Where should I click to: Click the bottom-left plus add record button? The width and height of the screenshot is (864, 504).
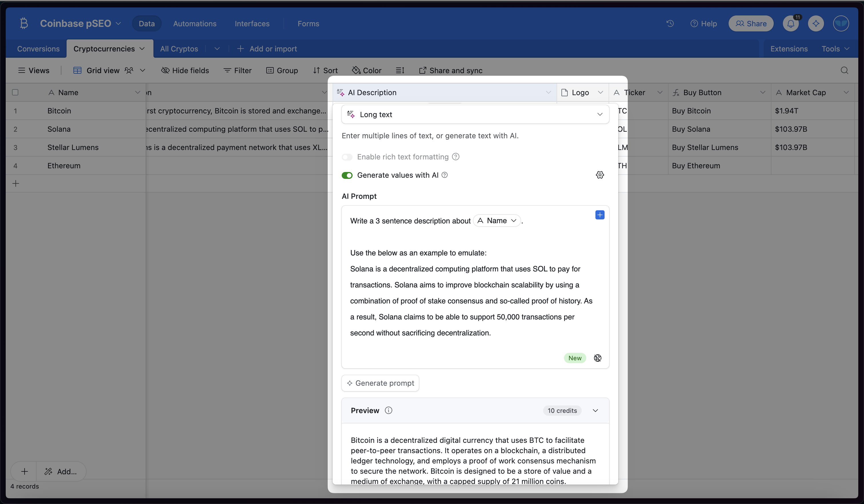[x=24, y=471]
